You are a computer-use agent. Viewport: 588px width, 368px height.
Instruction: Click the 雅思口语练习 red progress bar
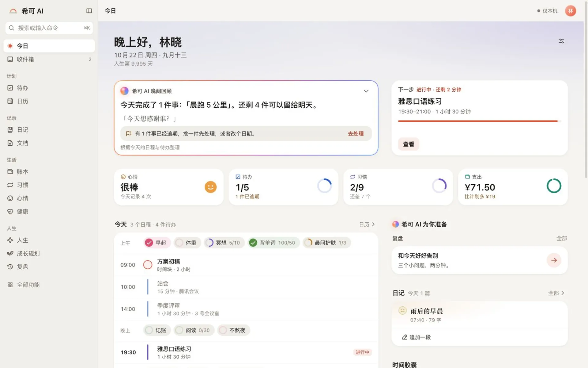click(480, 121)
